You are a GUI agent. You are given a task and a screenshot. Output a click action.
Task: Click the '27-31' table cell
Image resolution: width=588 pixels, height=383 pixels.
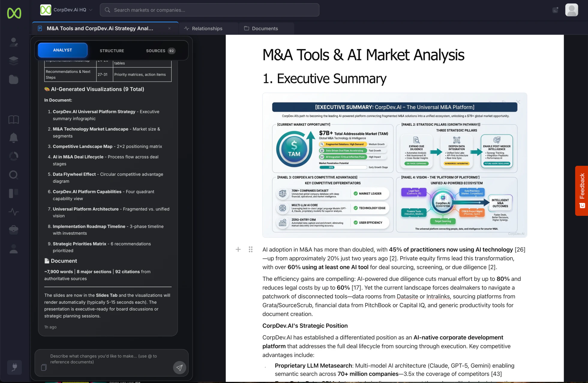tap(105, 74)
